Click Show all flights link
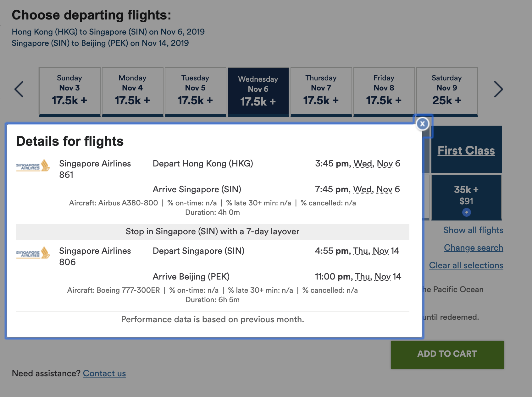Screen dimensions: 532x397 (473, 230)
